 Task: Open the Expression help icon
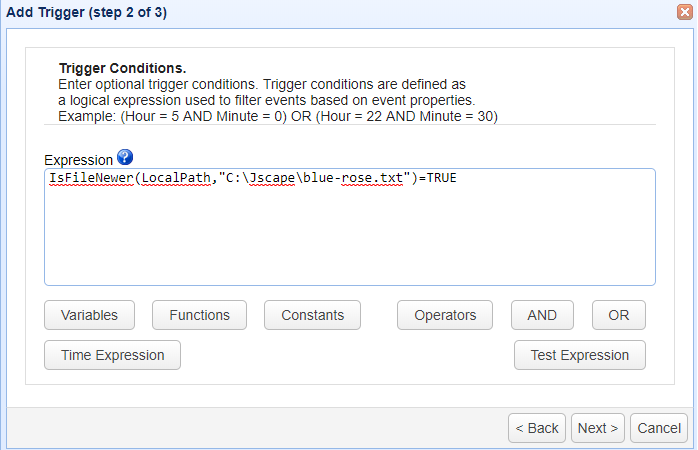point(124,156)
